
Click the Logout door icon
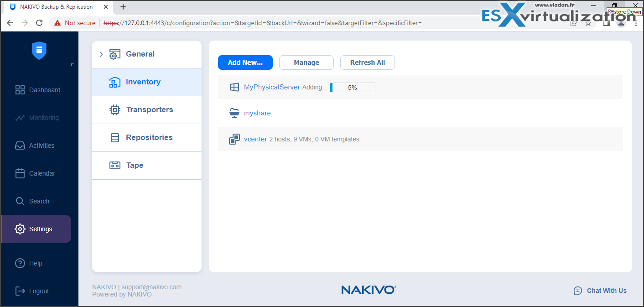[x=20, y=291]
